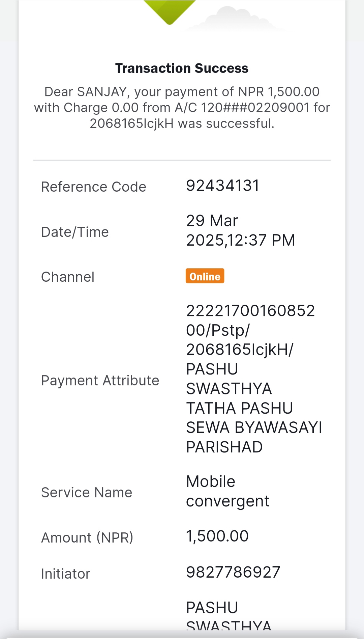Screen dimensions: 364x639
Task: Select the Mobile convergent service name
Action: [x=228, y=491]
